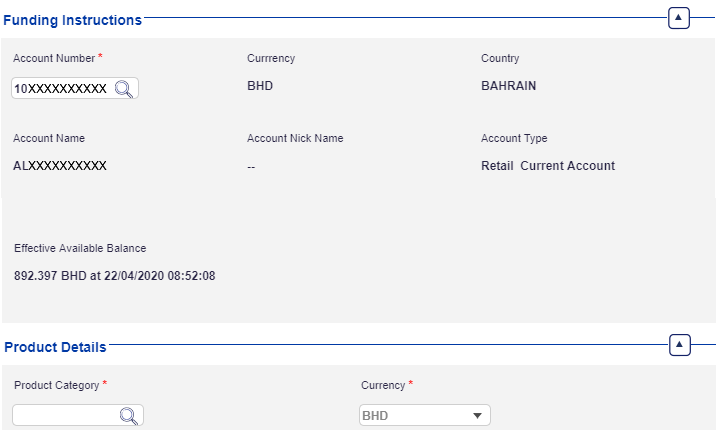718x430 pixels.
Task: Click the BHD value under Currrency
Action: pyautogui.click(x=260, y=86)
